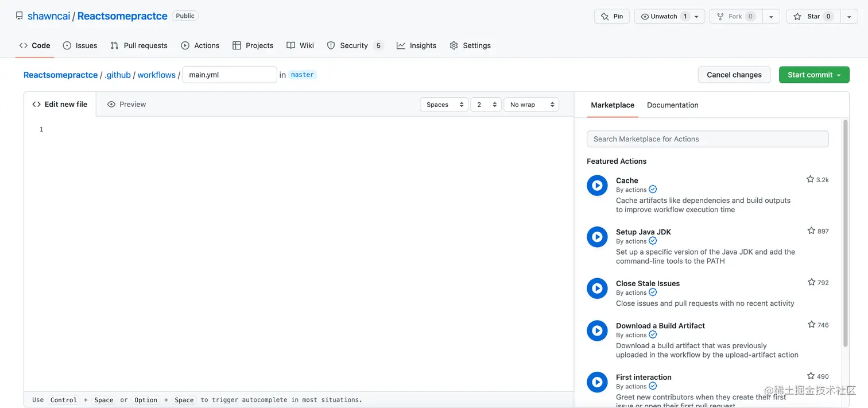Open the Cache action title
The height and width of the screenshot is (408, 868).
(x=627, y=180)
